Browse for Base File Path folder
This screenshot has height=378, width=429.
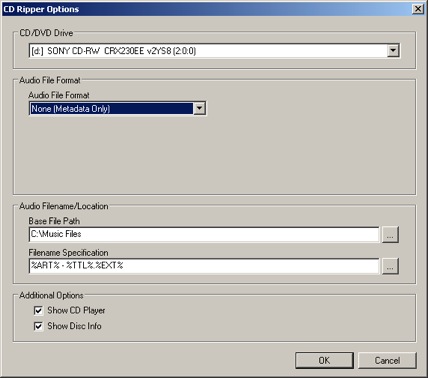[x=390, y=235]
